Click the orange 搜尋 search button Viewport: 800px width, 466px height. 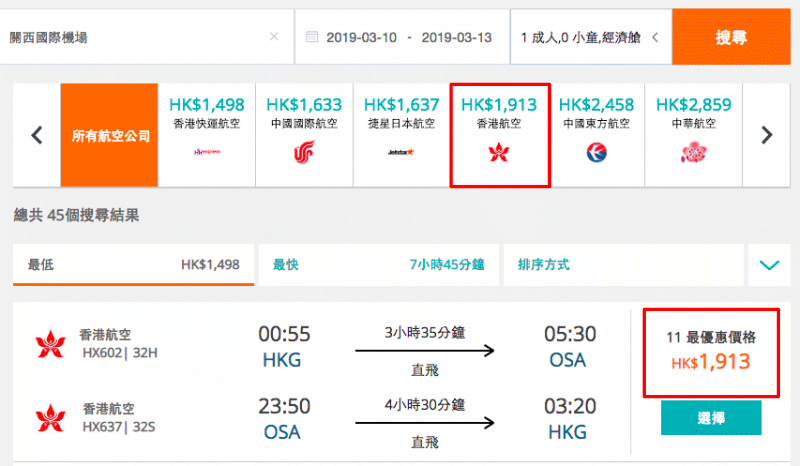731,37
